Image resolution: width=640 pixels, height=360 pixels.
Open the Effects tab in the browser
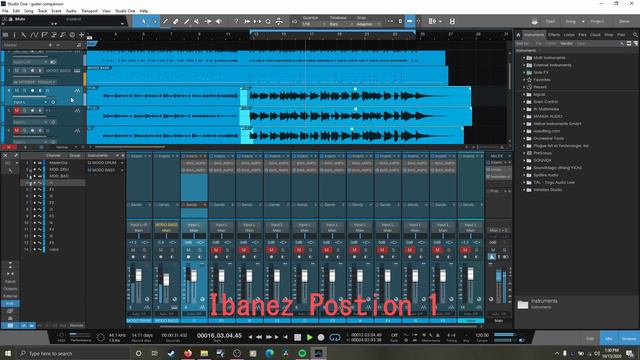point(554,35)
